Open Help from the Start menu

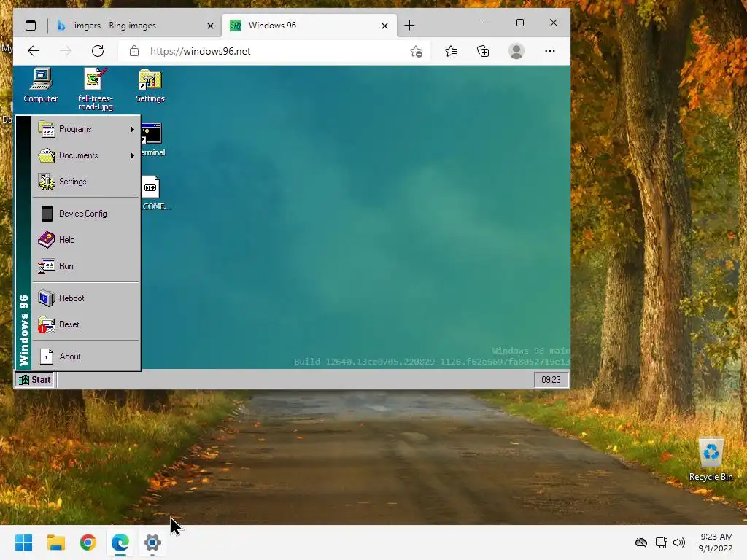click(86, 239)
